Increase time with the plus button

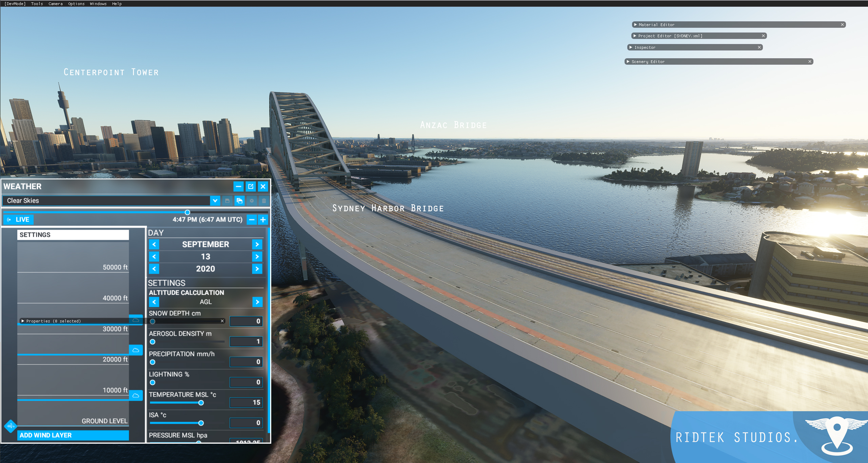[263, 219]
